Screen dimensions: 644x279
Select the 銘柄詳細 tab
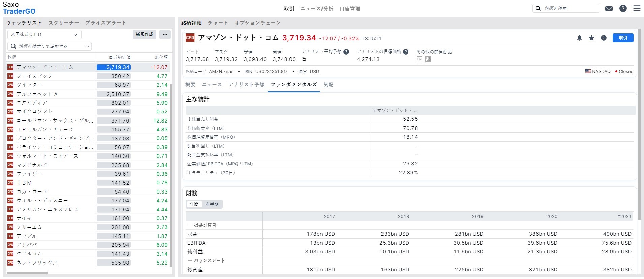[x=191, y=23]
